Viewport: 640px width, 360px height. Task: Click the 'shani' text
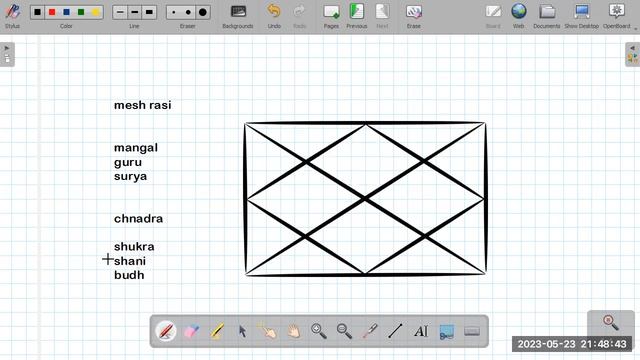click(x=129, y=261)
